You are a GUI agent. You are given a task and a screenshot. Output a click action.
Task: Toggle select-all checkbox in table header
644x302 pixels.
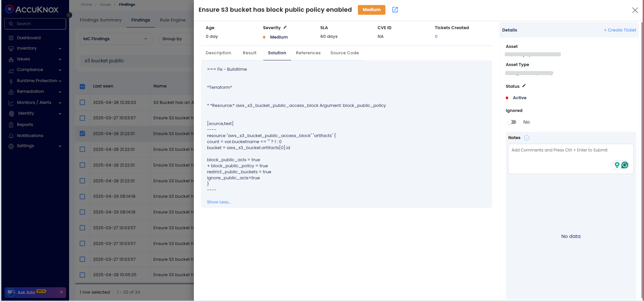click(83, 86)
